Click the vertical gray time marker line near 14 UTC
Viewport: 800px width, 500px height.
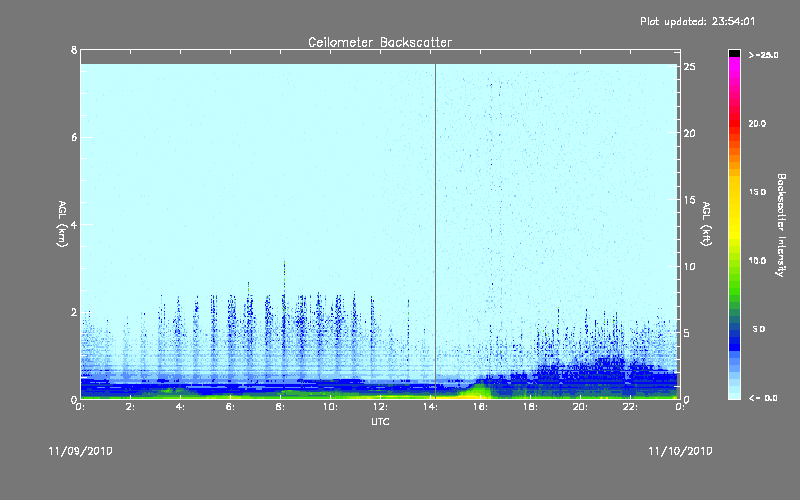click(x=435, y=230)
